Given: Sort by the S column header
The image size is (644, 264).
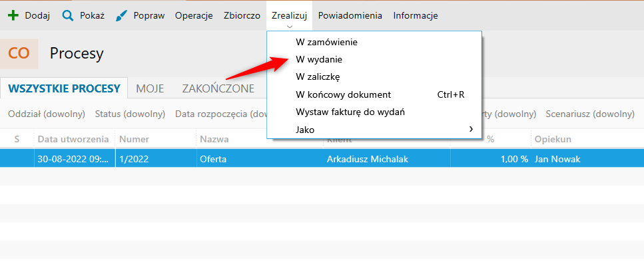Looking at the screenshot, I should click(x=17, y=140).
